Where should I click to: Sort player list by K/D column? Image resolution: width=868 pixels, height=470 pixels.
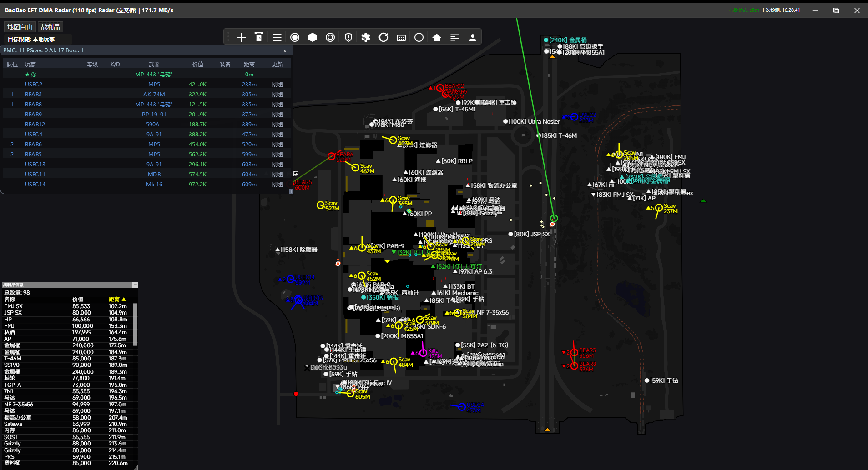(x=115, y=65)
